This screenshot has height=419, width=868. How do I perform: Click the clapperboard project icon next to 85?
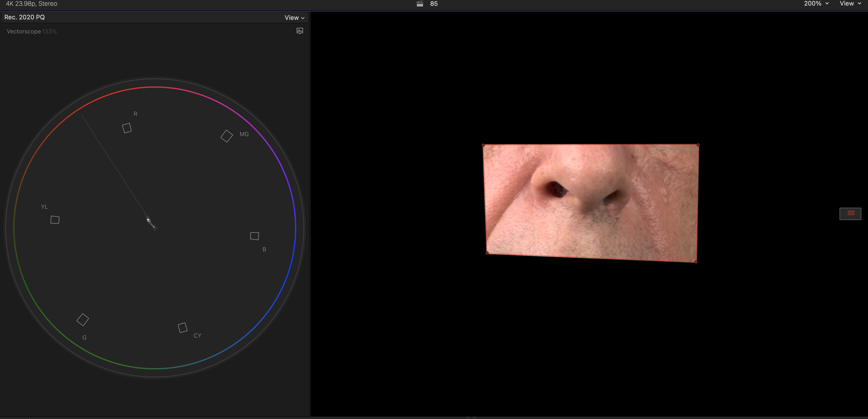coord(420,4)
